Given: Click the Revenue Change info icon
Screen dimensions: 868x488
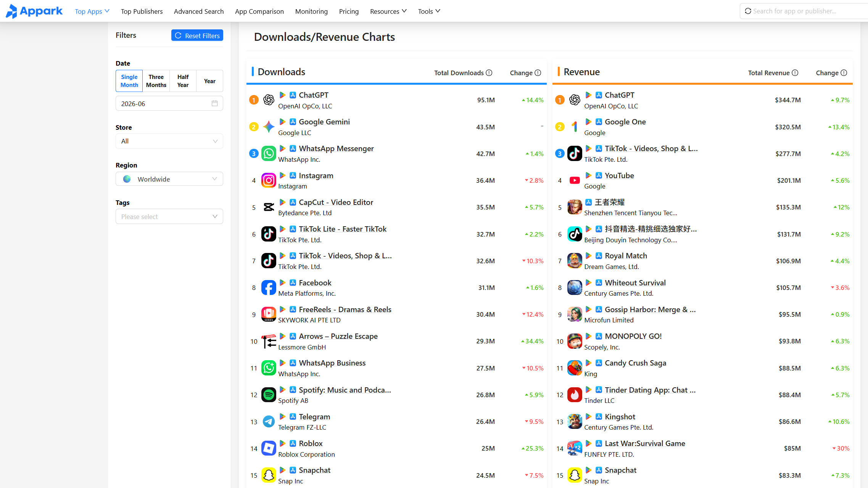Looking at the screenshot, I should 844,72.
